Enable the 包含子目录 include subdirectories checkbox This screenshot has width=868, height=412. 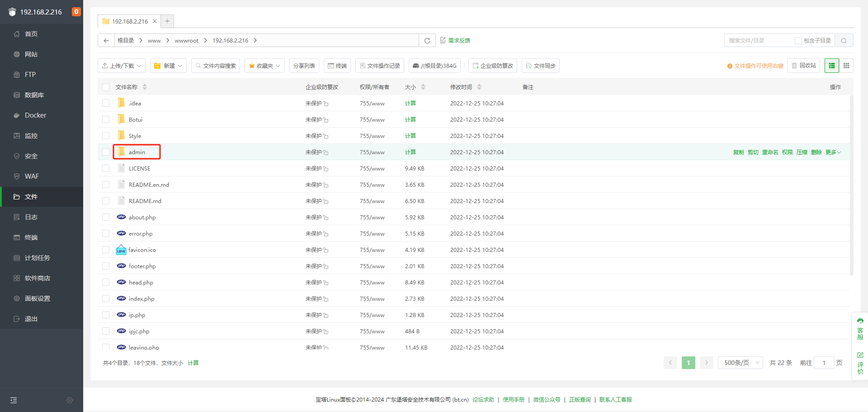(798, 40)
